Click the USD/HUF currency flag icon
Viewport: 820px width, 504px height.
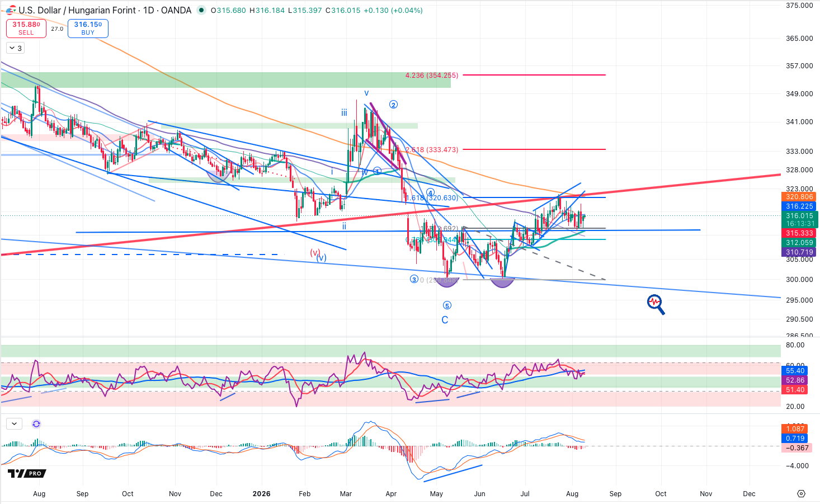[x=11, y=10]
